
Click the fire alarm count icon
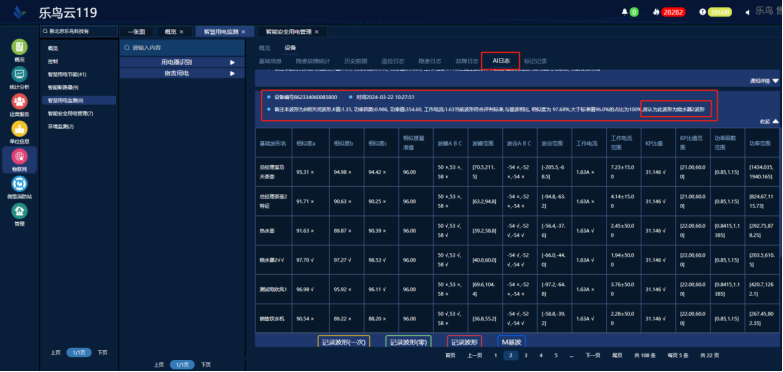click(656, 12)
